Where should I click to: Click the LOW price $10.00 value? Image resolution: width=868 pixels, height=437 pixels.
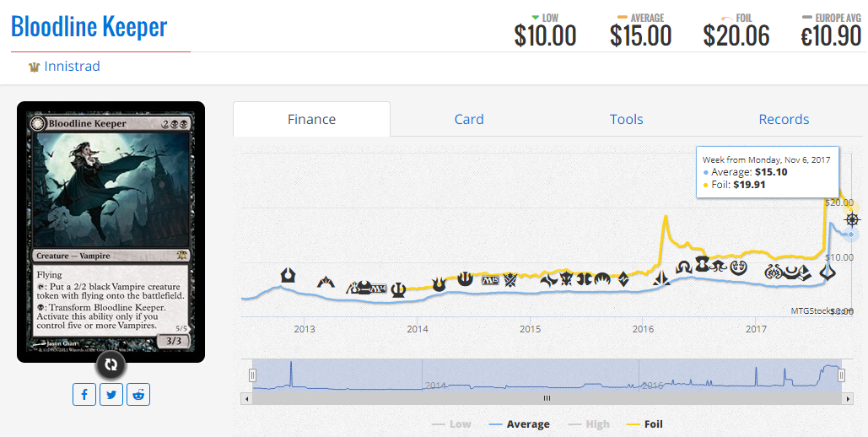[x=545, y=36]
